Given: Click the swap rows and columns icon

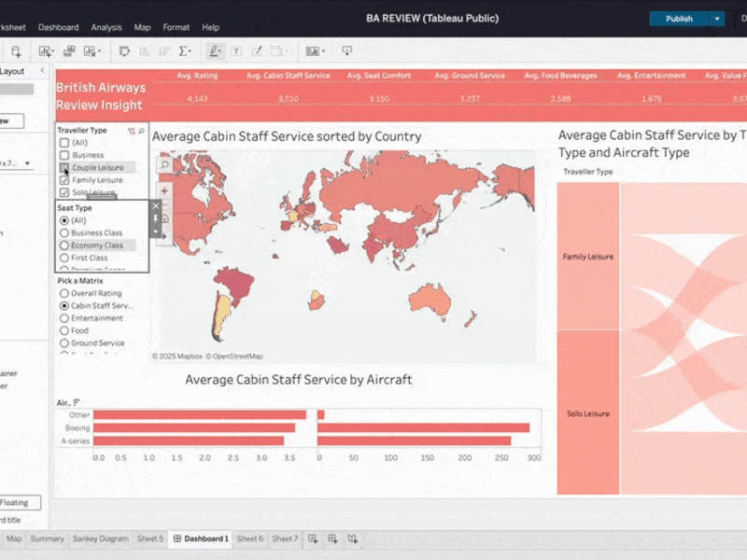Looking at the screenshot, I should (x=124, y=51).
